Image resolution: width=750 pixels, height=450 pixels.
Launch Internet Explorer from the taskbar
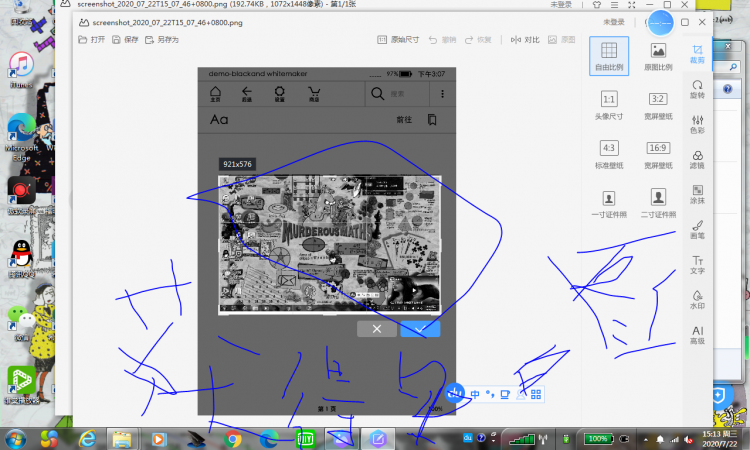(x=88, y=439)
